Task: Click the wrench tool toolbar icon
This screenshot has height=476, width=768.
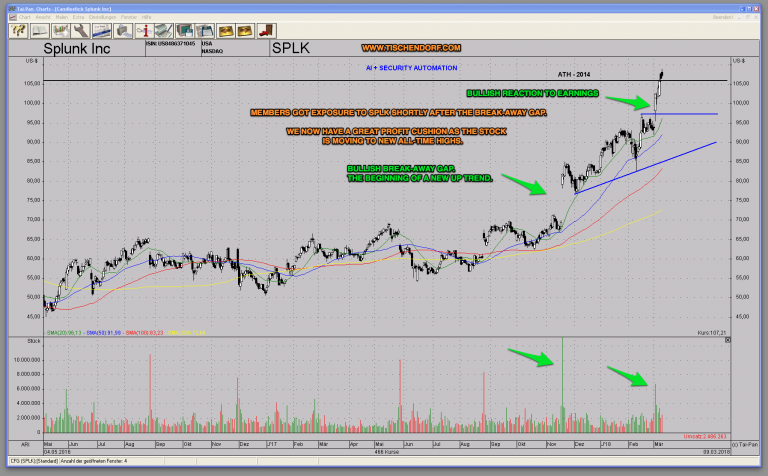Action: pyautogui.click(x=80, y=31)
